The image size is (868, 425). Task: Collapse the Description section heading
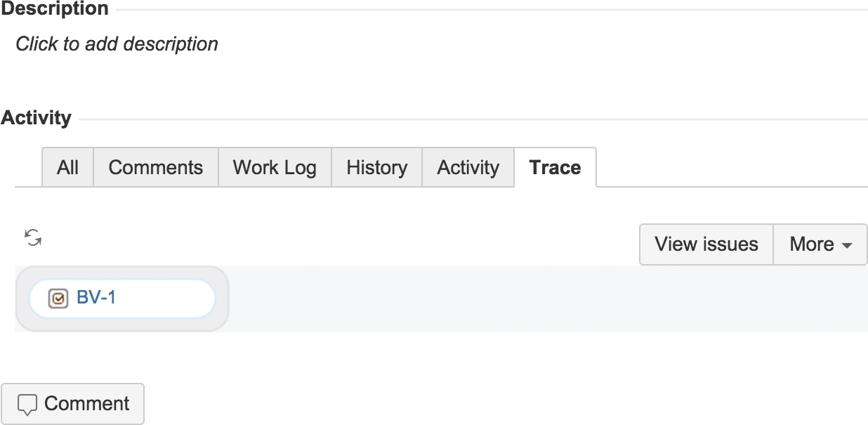tap(55, 9)
